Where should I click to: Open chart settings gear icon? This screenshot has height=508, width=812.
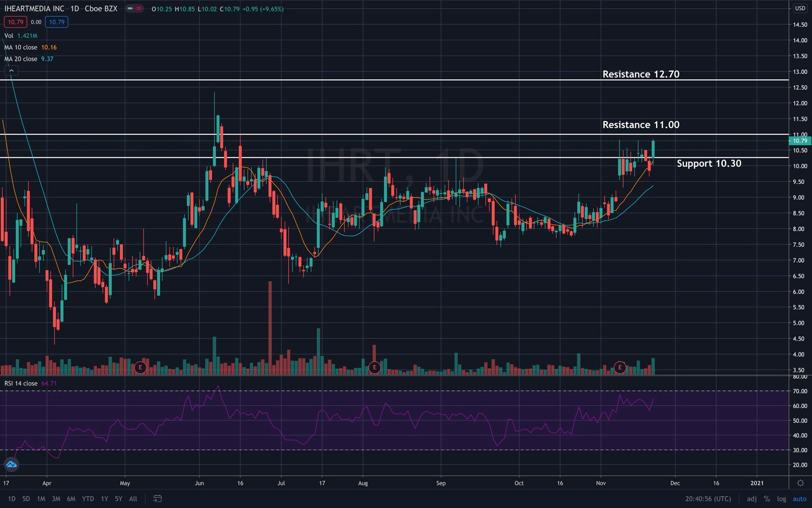pyautogui.click(x=800, y=483)
